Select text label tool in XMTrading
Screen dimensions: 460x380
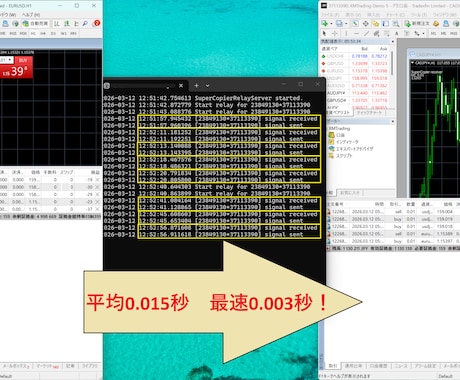[407, 33]
